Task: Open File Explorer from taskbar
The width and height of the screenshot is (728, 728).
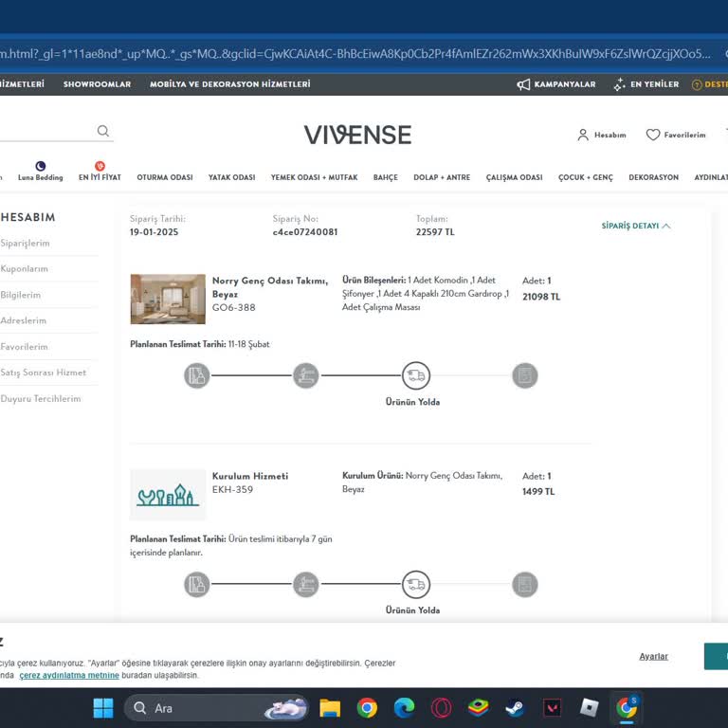Action: 330,708
